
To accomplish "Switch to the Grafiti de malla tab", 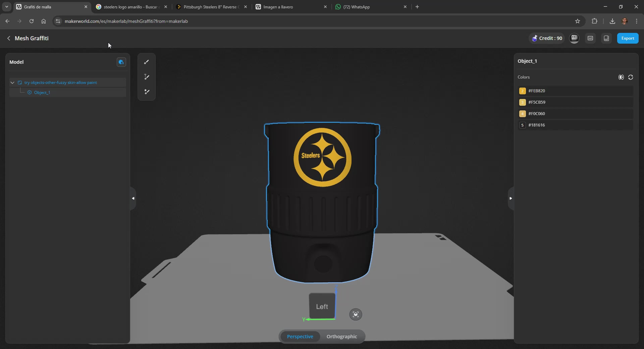I will [x=52, y=7].
